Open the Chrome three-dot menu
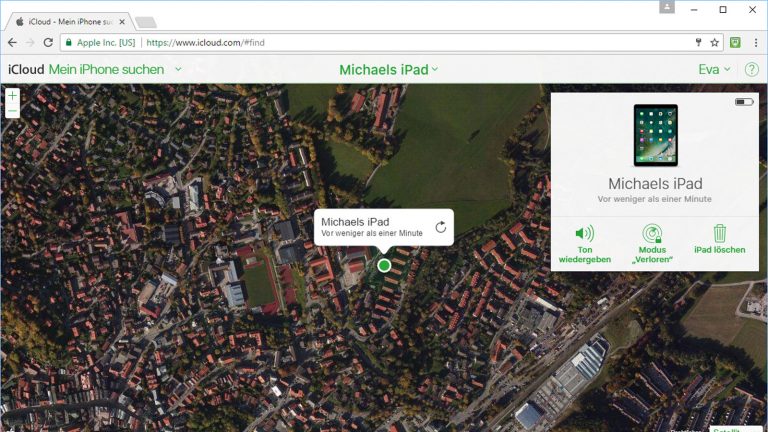The image size is (768, 432). pos(755,43)
